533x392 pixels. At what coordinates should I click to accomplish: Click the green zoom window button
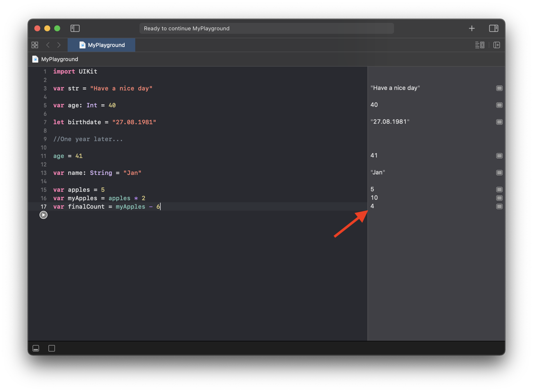[57, 28]
